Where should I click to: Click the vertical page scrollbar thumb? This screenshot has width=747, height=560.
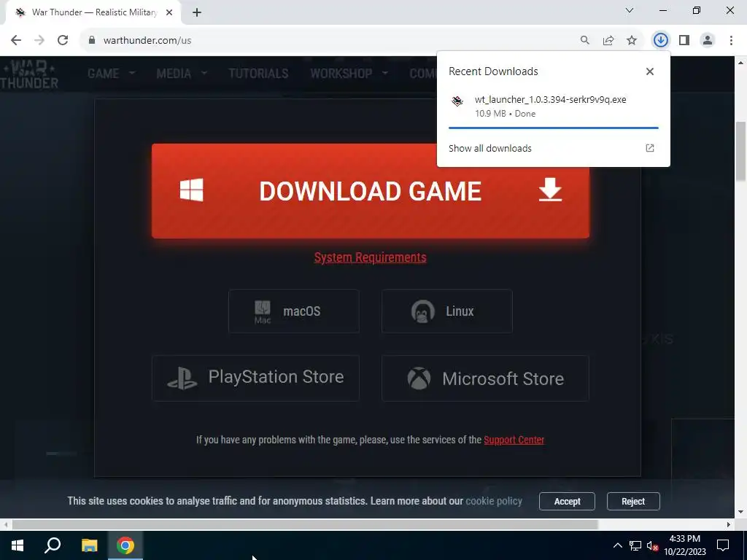(740, 152)
